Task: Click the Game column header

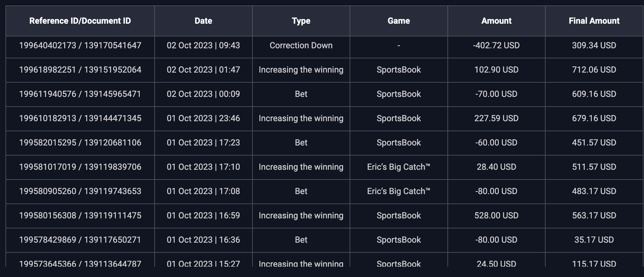Action: pyautogui.click(x=399, y=21)
